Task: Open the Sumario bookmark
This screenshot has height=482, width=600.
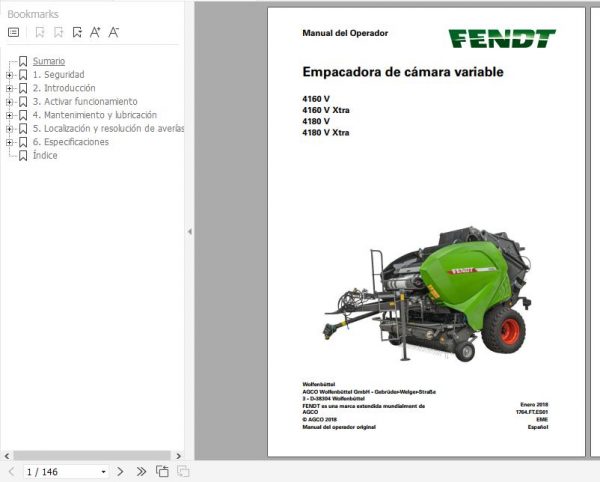Action: pyautogui.click(x=49, y=61)
